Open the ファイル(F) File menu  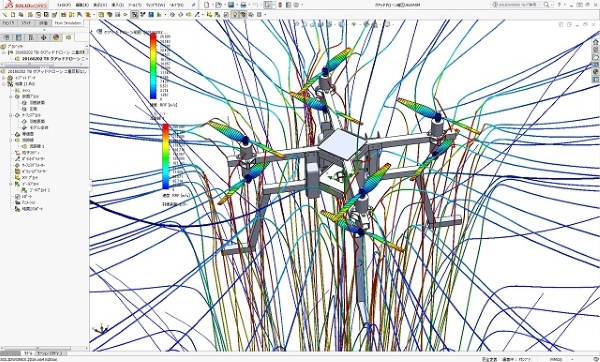tap(64, 5)
